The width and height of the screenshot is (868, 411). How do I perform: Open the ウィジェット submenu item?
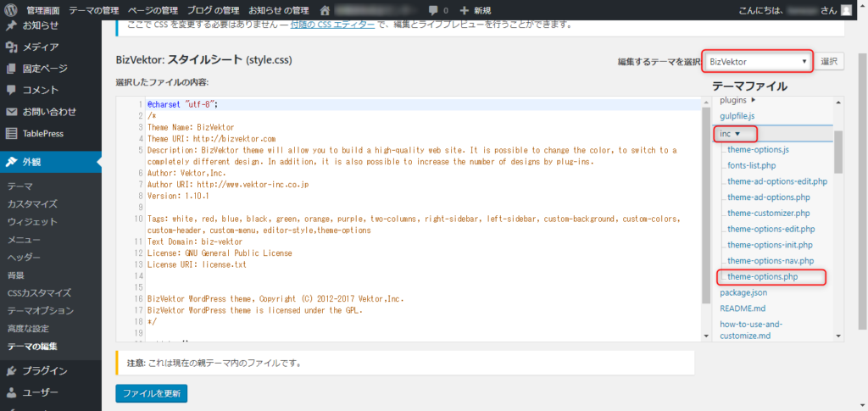[x=32, y=221]
